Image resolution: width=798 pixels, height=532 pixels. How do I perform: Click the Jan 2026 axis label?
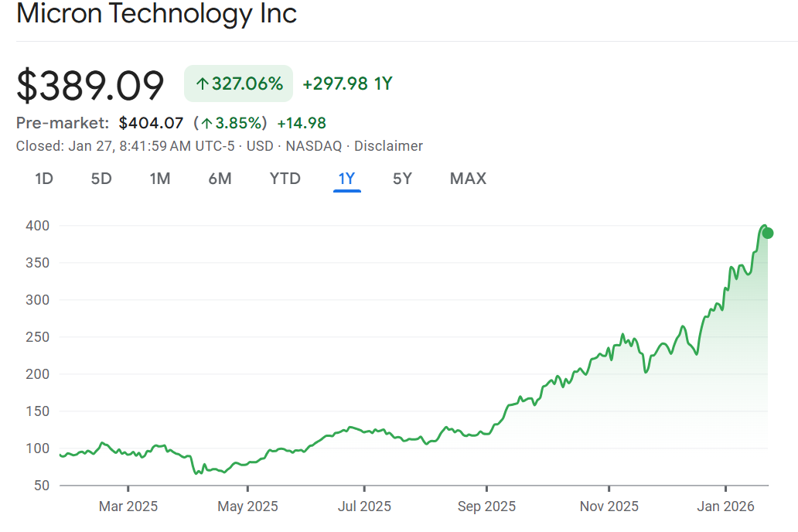point(726,506)
